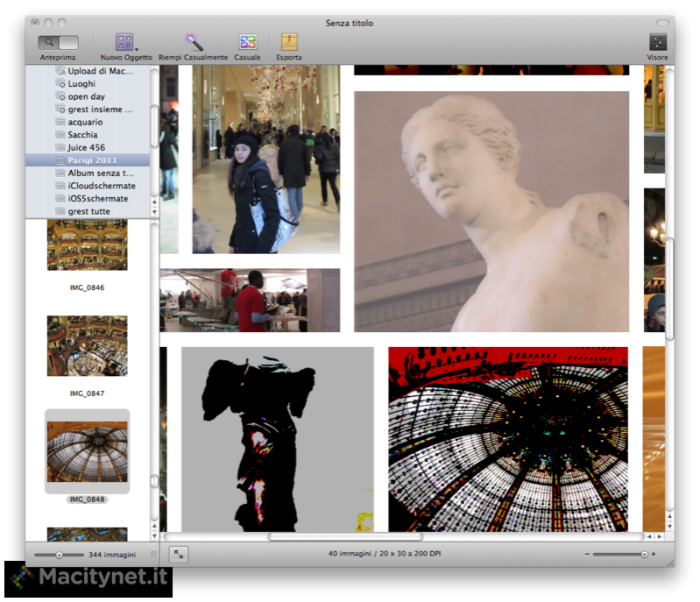Expand the Nuovo Oggetto dropdown arrow
Screen dimensions: 700x602
coord(137,49)
